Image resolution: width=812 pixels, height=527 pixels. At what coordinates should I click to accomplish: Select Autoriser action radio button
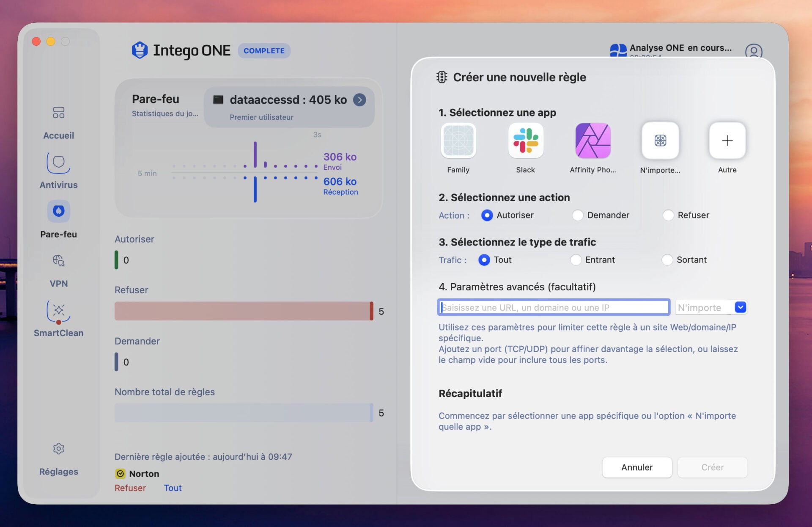click(x=487, y=215)
